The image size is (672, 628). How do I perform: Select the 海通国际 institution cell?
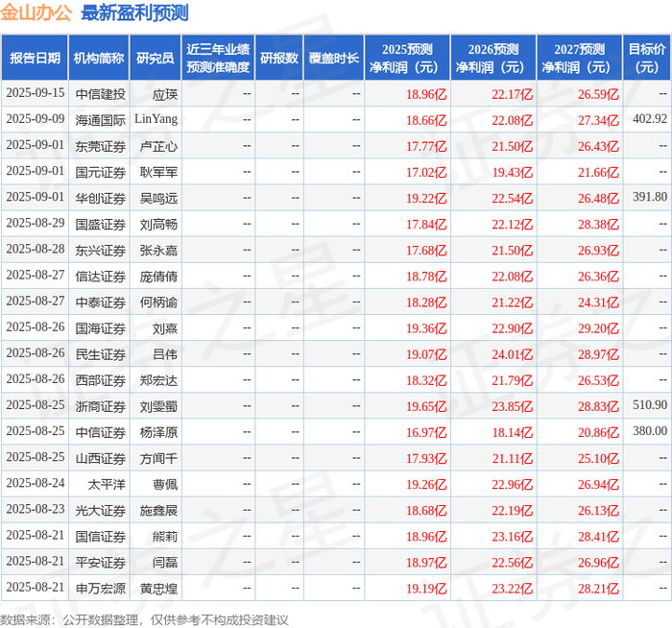tap(100, 120)
